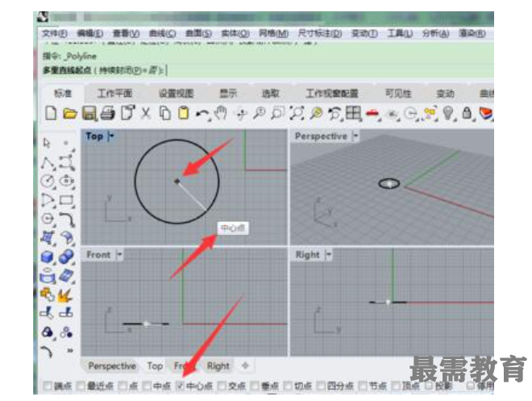Click the four-viewport layout icon
532x401 pixels.
353,113
